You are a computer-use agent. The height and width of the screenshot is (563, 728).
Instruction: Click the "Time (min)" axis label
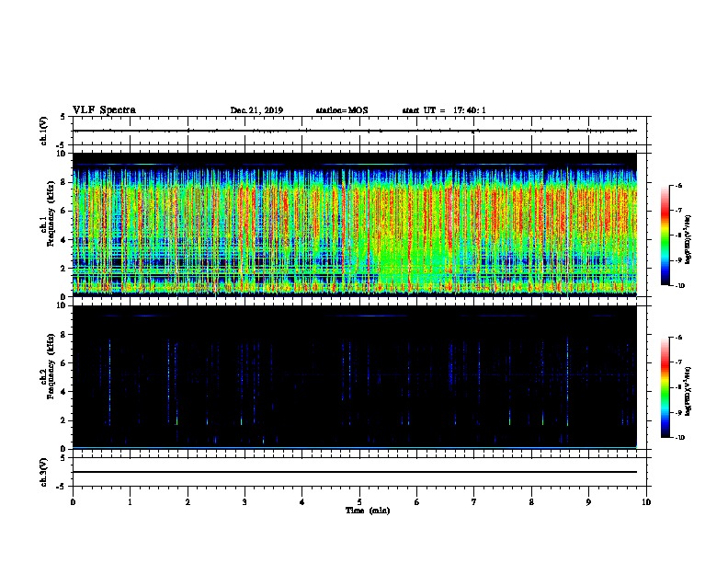point(368,511)
